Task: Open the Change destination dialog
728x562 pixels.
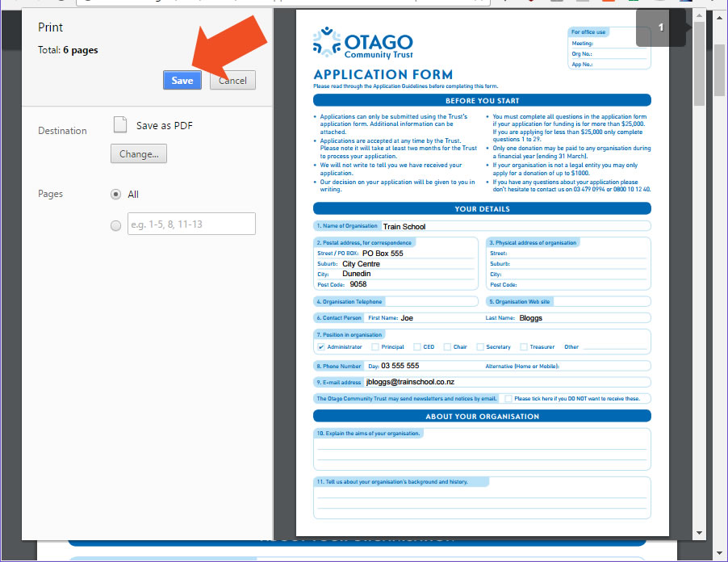Action: tap(138, 153)
